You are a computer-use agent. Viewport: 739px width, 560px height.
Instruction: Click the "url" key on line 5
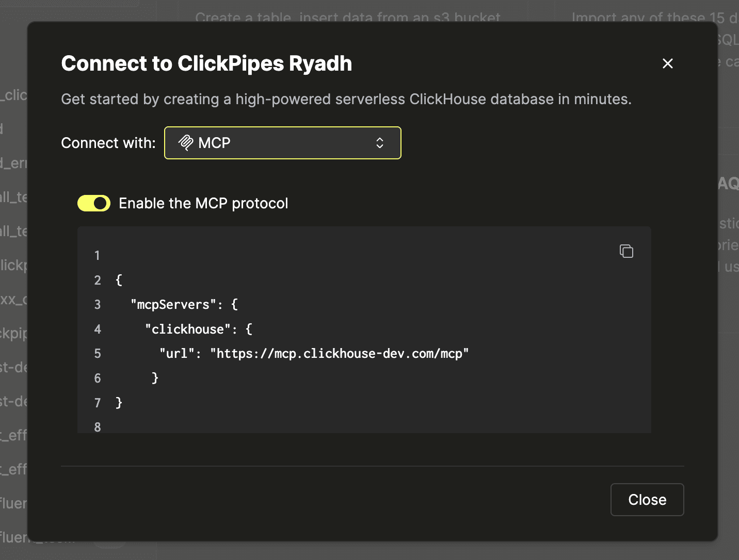[176, 354]
